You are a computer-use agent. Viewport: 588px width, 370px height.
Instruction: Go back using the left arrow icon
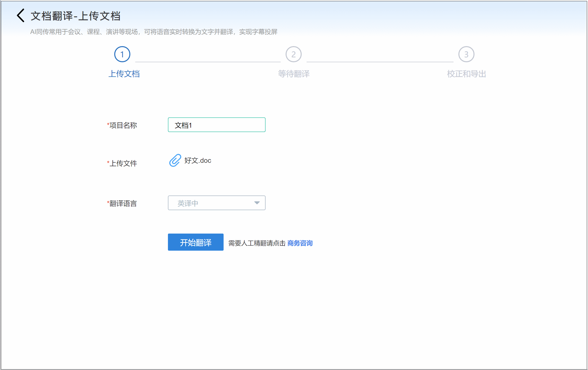(21, 15)
